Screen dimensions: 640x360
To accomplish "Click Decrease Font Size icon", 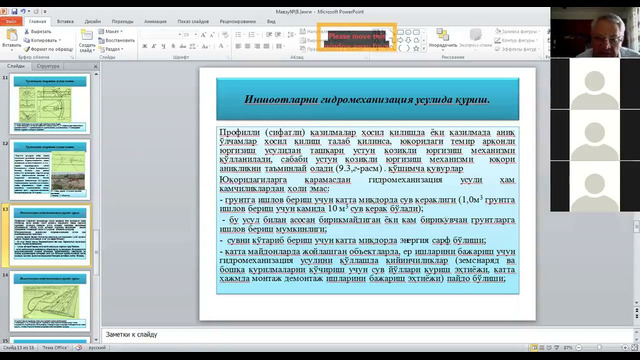I will [212, 35].
